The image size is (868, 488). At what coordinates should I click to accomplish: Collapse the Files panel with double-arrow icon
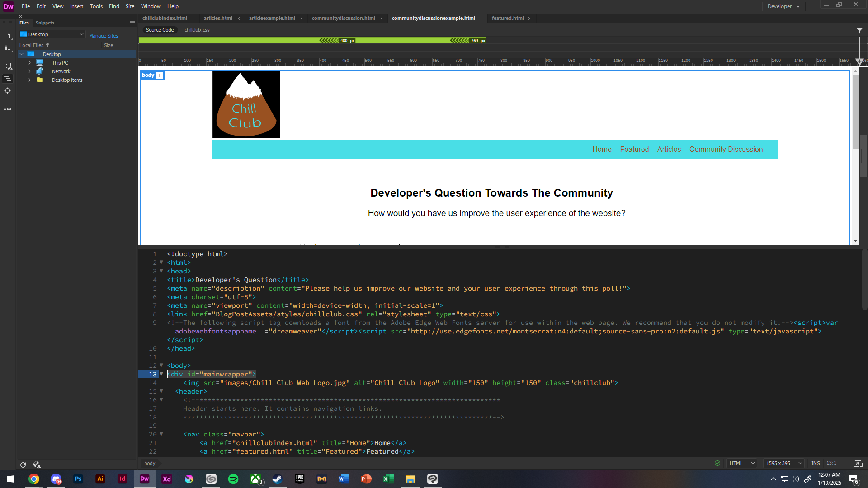pos(20,16)
